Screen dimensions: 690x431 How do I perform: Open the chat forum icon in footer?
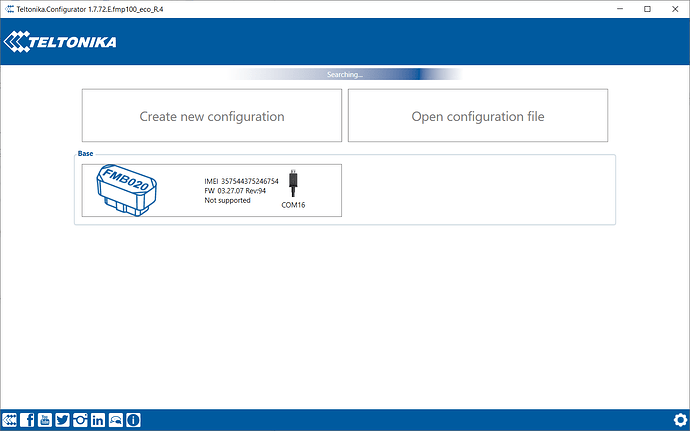[116, 420]
